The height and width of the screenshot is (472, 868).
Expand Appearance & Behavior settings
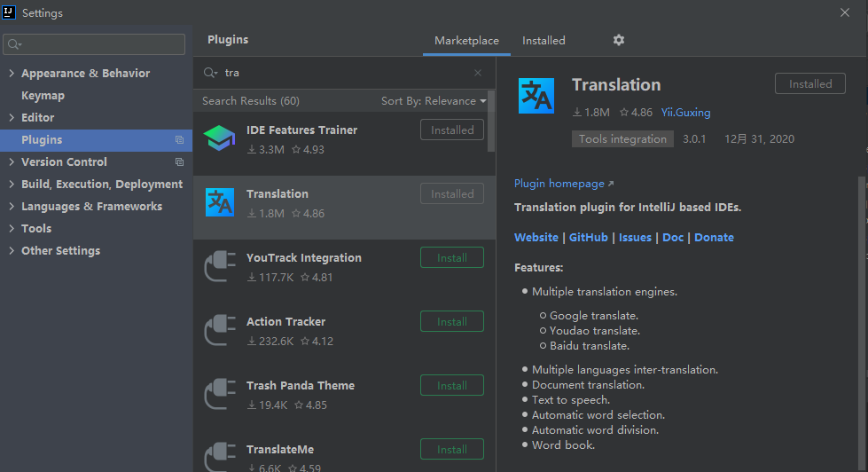tap(12, 74)
